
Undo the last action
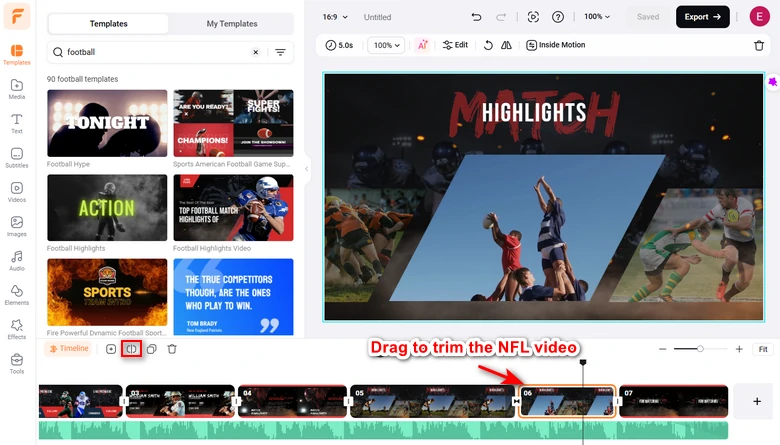click(x=476, y=17)
